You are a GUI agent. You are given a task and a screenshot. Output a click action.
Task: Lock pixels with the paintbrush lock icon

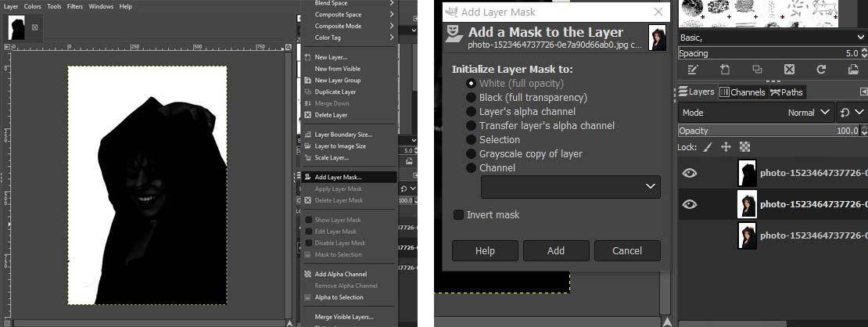coord(708,147)
